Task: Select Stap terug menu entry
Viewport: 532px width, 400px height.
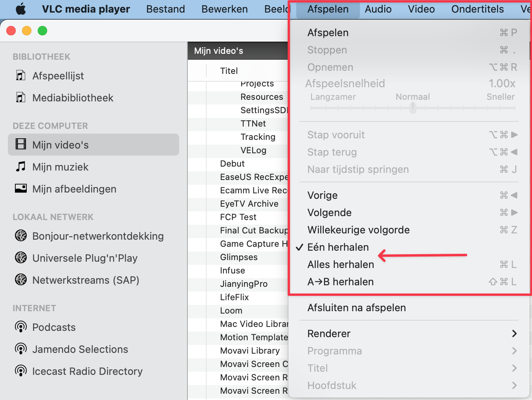Action: point(409,152)
